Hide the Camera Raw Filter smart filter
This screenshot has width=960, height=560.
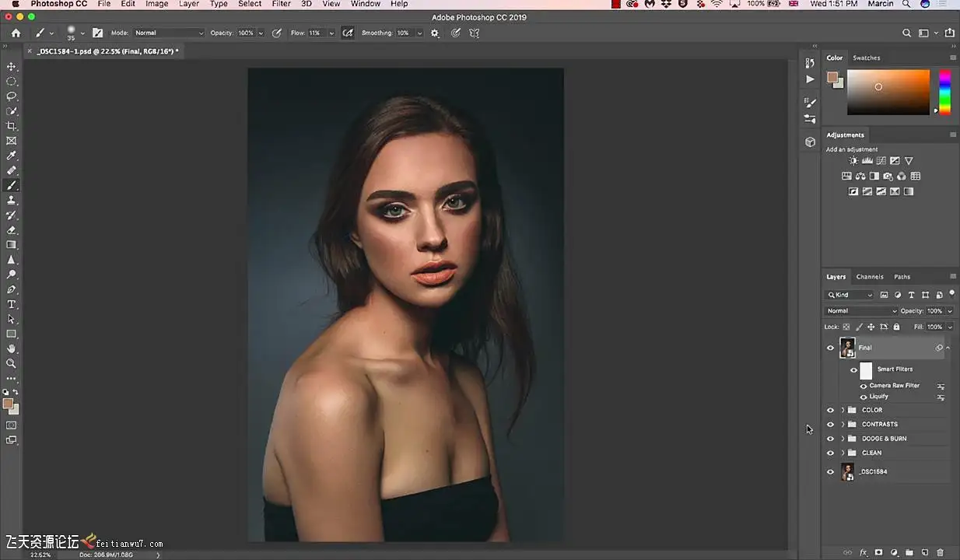tap(864, 386)
